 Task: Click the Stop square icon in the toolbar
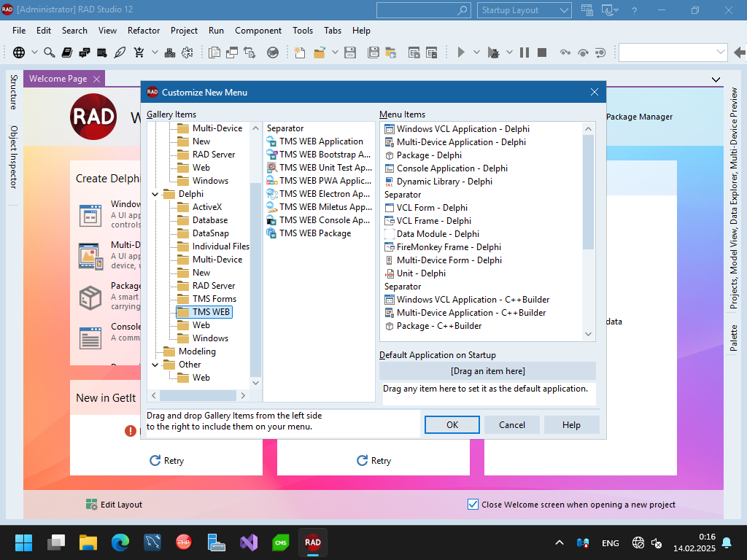point(542,52)
